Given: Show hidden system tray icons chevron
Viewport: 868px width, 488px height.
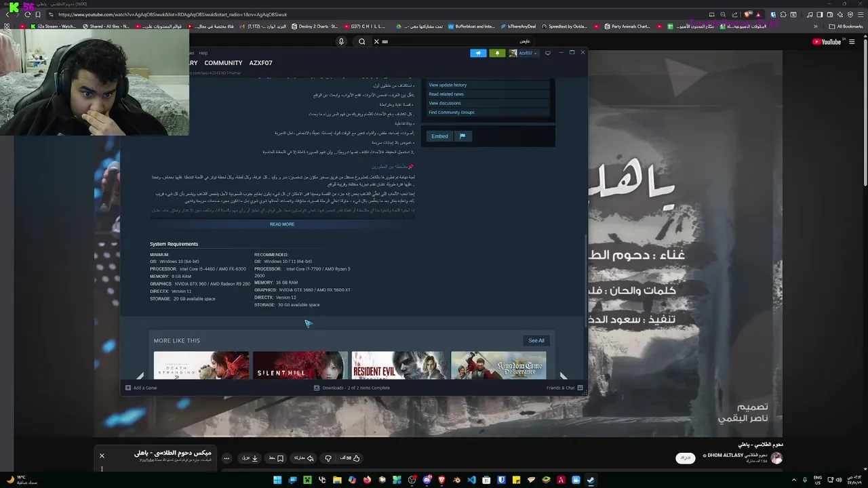Looking at the screenshot, I should click(795, 480).
